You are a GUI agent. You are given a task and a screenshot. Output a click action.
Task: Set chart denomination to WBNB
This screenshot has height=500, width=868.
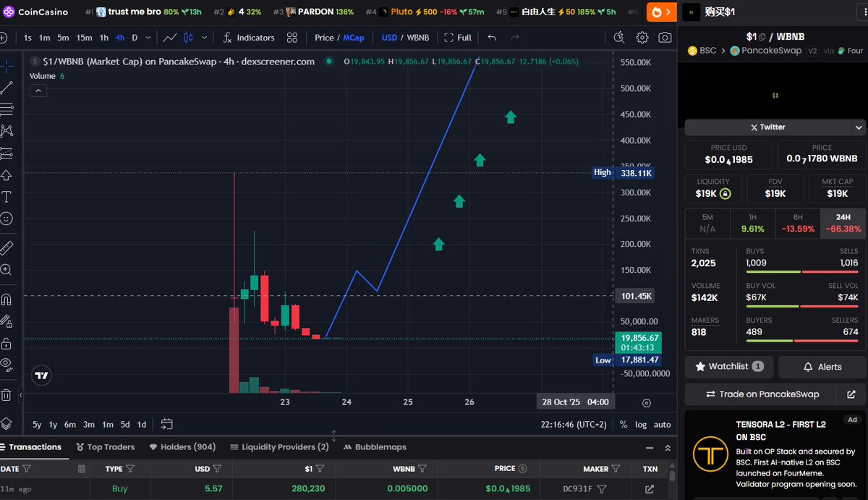[x=418, y=38]
